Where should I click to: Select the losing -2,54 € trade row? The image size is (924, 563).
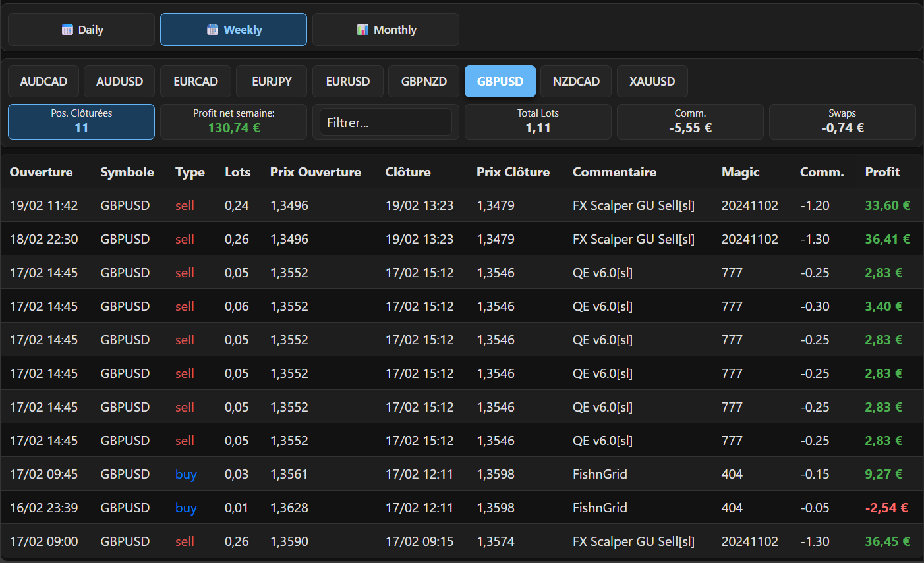click(x=461, y=508)
